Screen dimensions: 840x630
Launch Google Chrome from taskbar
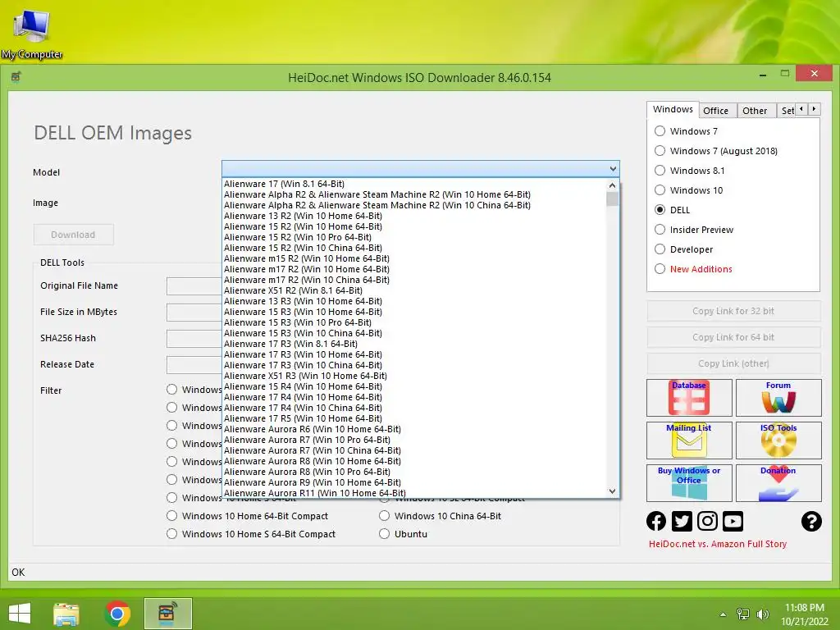117,614
